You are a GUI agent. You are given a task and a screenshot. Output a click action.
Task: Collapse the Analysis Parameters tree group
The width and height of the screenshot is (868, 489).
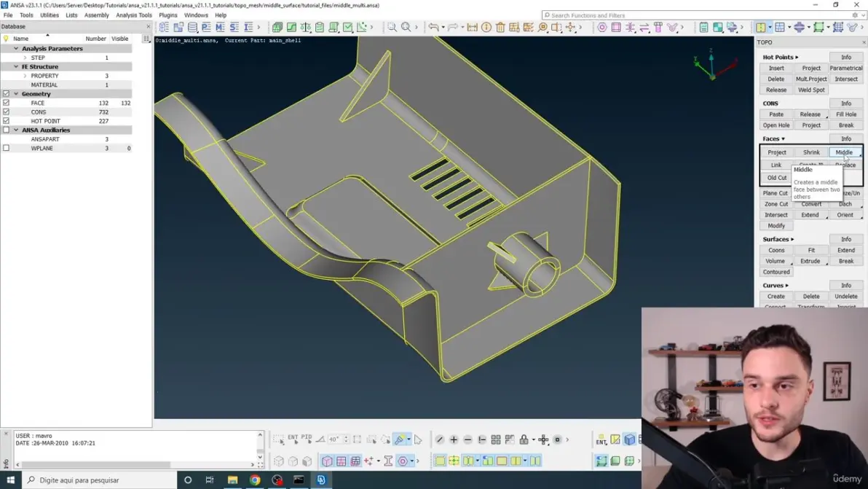tap(16, 49)
